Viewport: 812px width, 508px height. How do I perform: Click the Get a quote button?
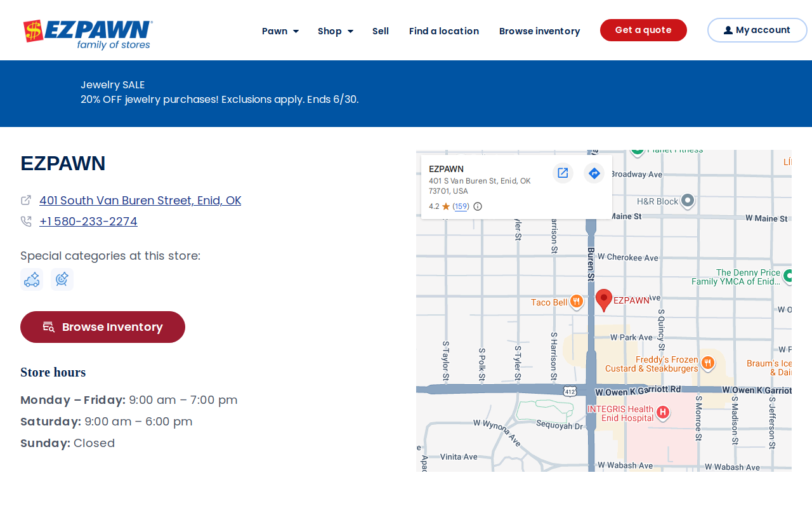[x=643, y=30]
